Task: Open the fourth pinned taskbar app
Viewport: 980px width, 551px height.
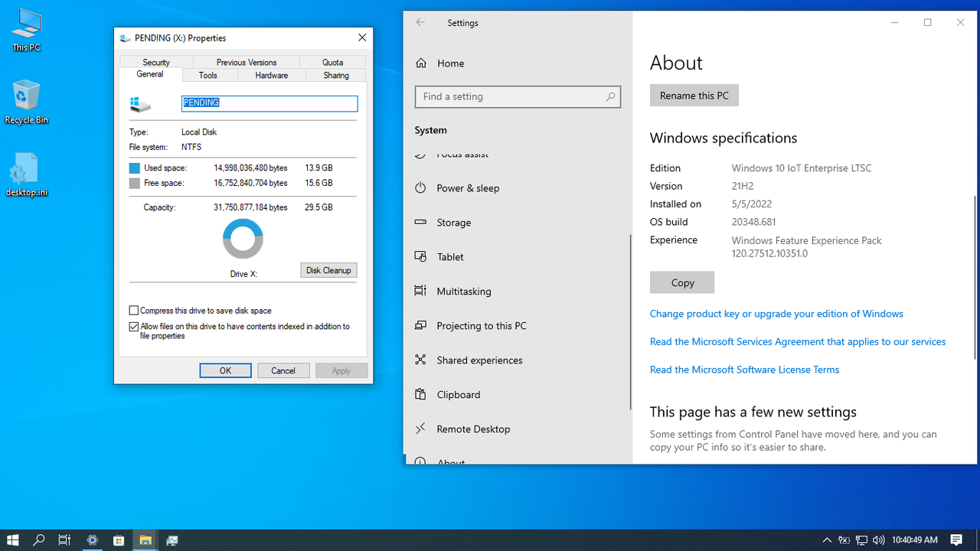Action: 171,540
